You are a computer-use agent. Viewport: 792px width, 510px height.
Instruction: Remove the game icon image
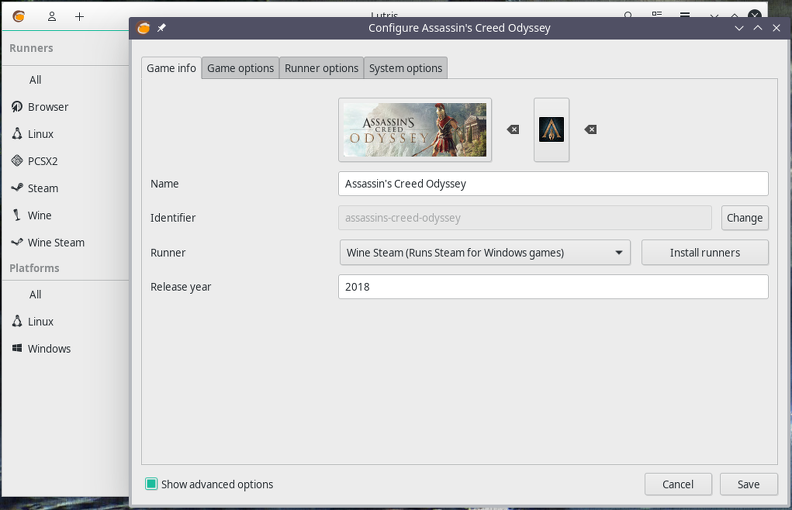(590, 130)
